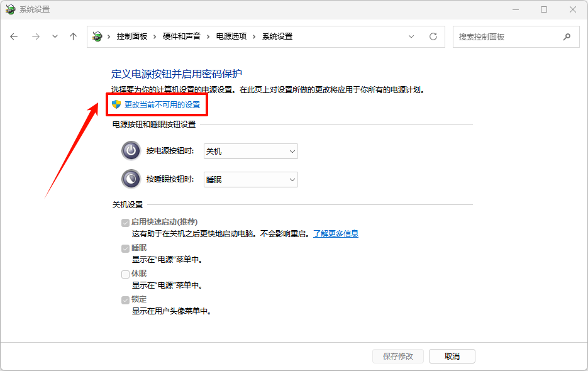Click the magnifier icon in search box

[567, 36]
